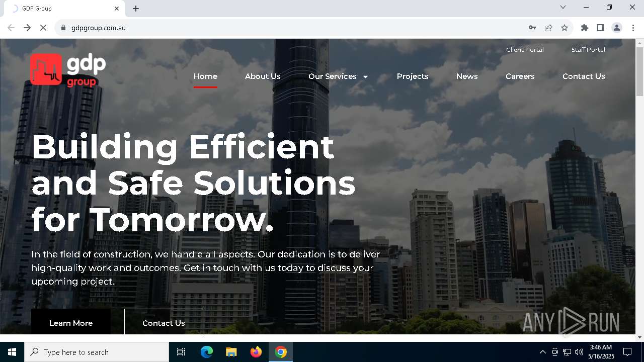Screen dimensions: 644x362
Task: Open Contact Us in the navigation
Action: (584, 76)
